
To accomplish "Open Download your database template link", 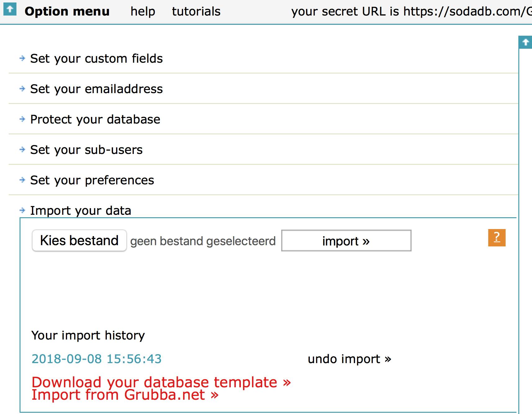I will coord(161,382).
